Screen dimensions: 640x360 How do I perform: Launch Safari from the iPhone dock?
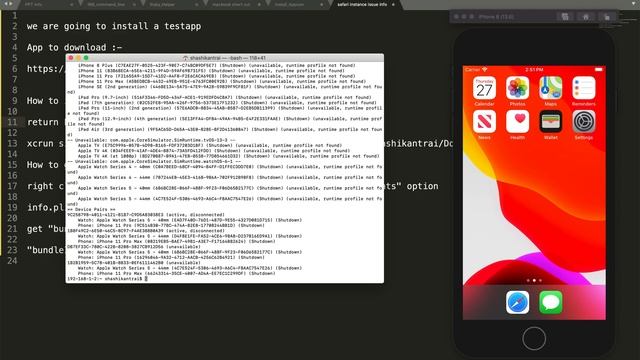click(x=518, y=302)
